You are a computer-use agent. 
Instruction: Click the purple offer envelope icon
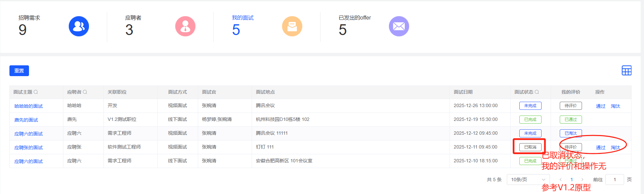tap(399, 26)
